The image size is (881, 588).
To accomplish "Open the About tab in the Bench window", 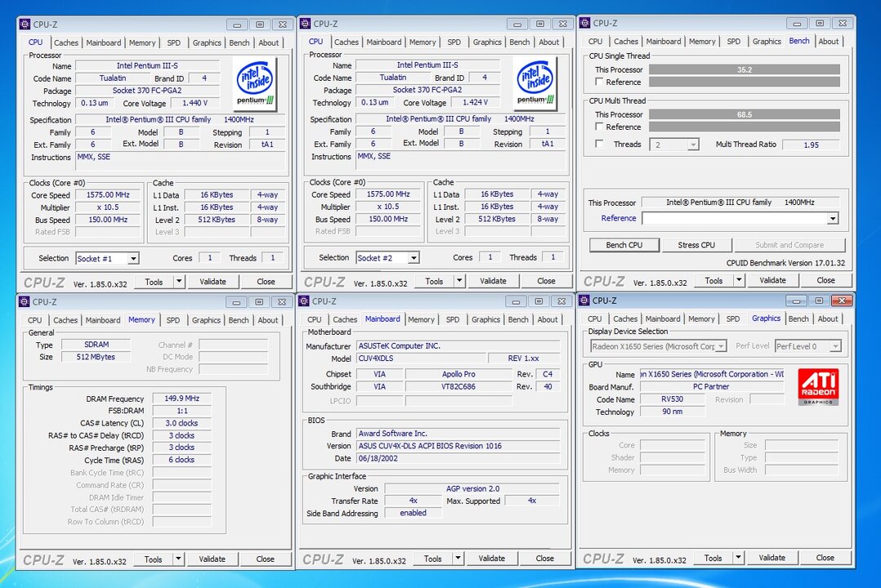I will (828, 42).
